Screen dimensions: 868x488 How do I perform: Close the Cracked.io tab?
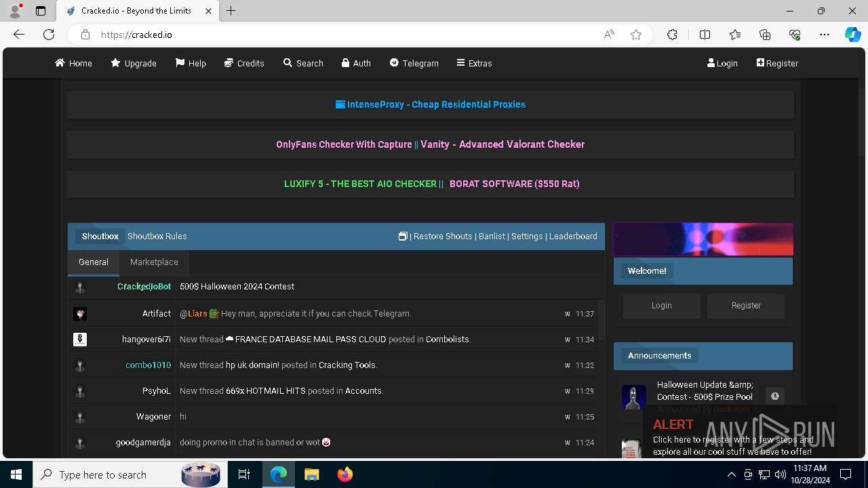[208, 11]
